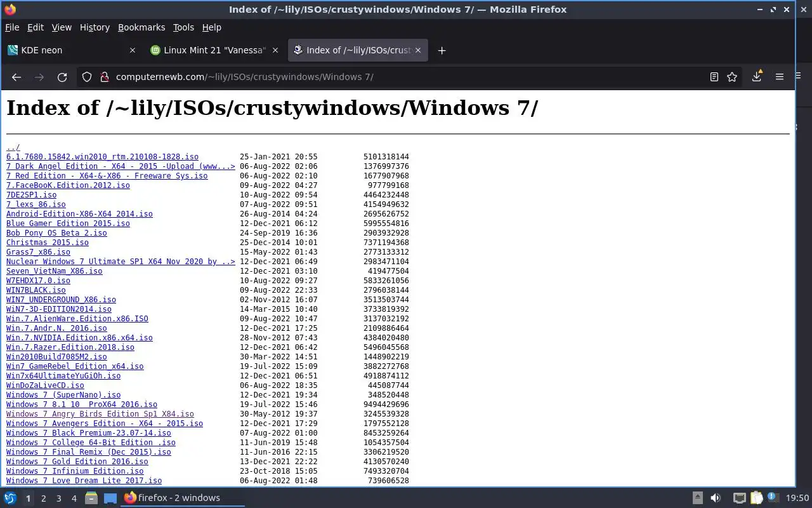Download WinDoZaLiveCD.iso
Image resolution: width=812 pixels, height=508 pixels.
pos(45,385)
